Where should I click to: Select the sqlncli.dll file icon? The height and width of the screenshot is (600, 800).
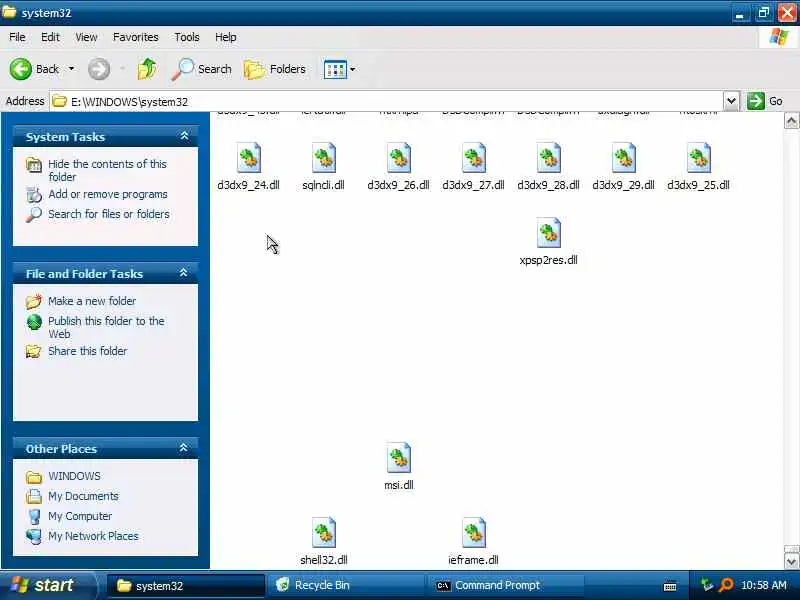pyautogui.click(x=323, y=158)
